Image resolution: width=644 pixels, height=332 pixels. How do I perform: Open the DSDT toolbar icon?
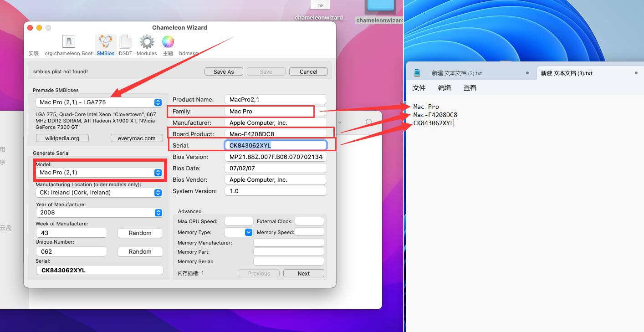coord(125,42)
